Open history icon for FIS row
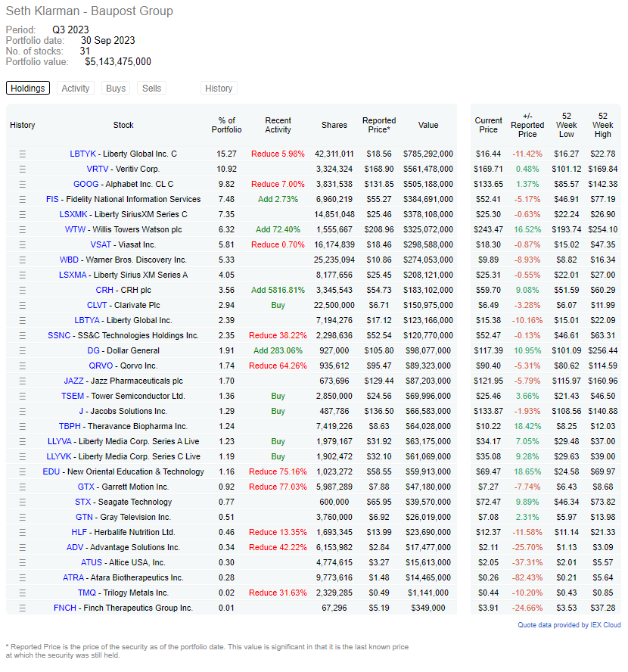The width and height of the screenshot is (628, 672). pyautogui.click(x=22, y=199)
